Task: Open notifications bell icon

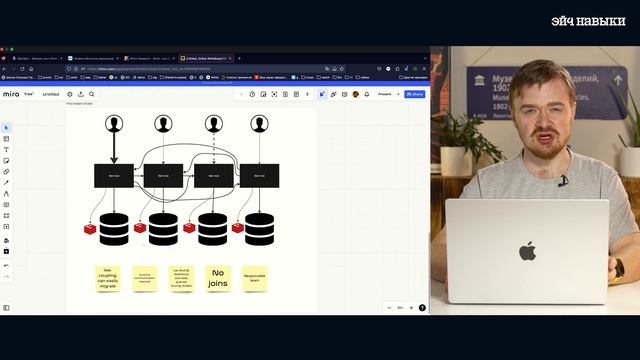Action: pos(367,94)
